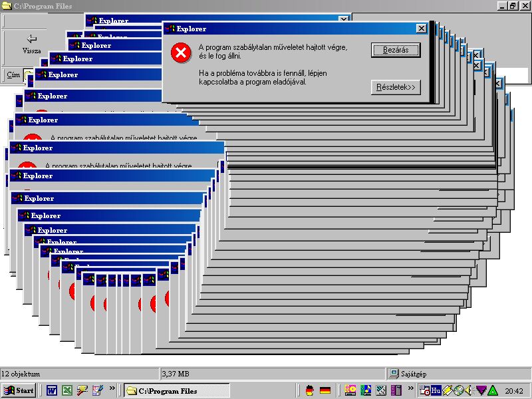This screenshot has width=532, height=399.
Task: Click the green triangle tray icon
Action: (492, 390)
